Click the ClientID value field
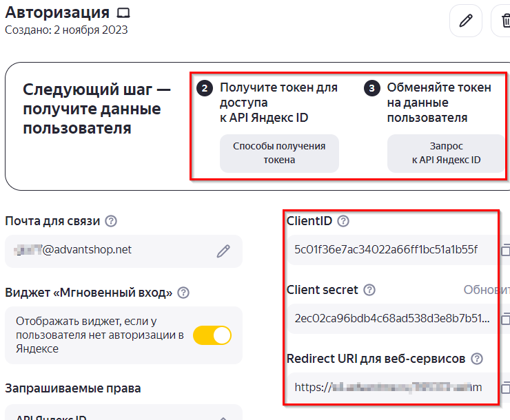The image size is (510, 420). (386, 249)
